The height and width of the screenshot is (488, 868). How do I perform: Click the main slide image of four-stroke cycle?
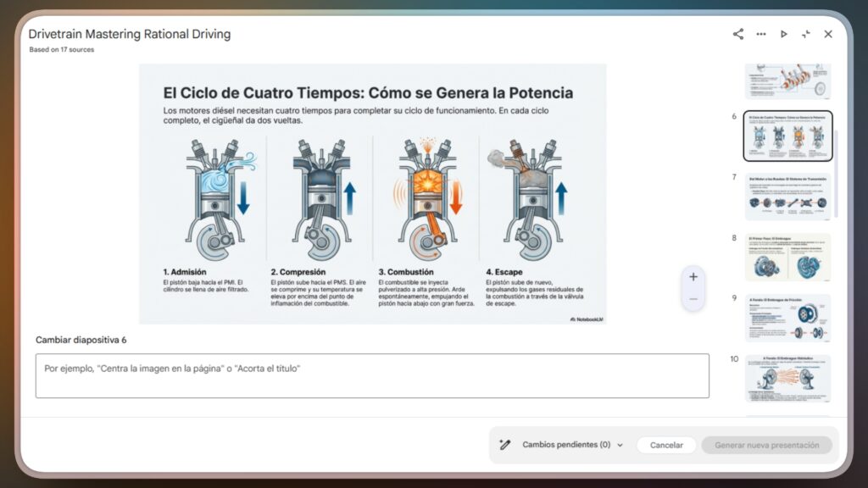[372, 193]
